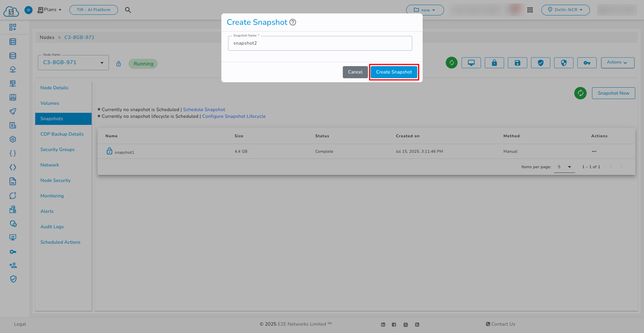Switch to the Volumes tab
The width and height of the screenshot is (644, 333).
[50, 103]
